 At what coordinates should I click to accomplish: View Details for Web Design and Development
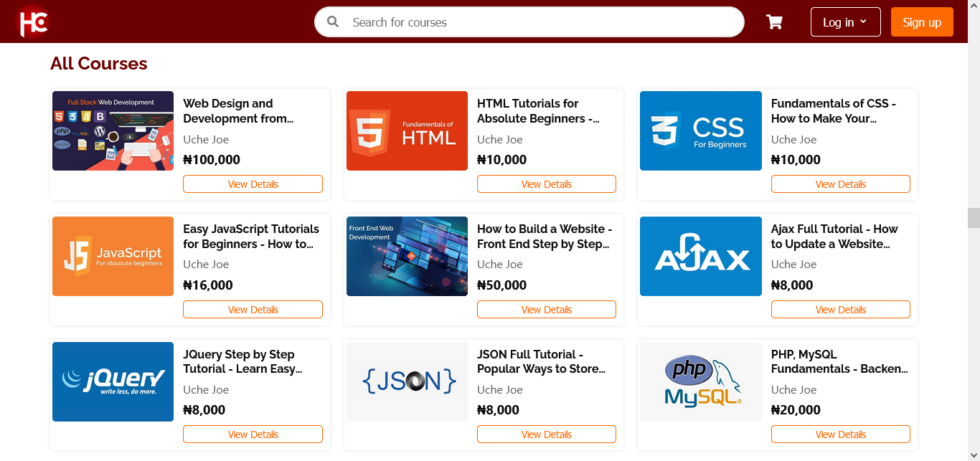point(253,184)
